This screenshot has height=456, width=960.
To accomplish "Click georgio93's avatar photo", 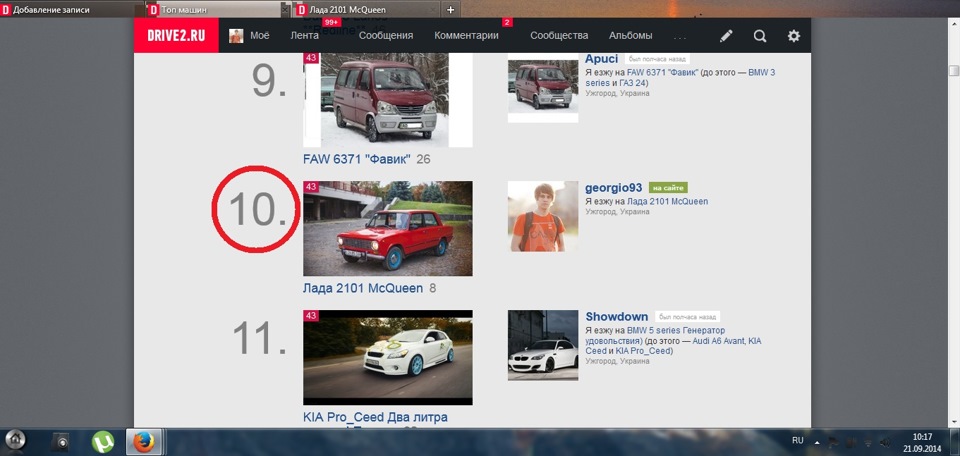I will 543,217.
